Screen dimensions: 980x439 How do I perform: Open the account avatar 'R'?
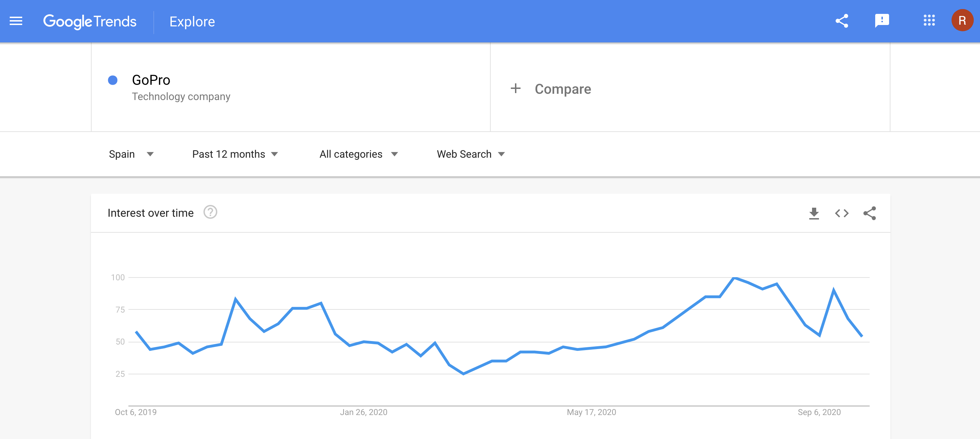click(962, 21)
